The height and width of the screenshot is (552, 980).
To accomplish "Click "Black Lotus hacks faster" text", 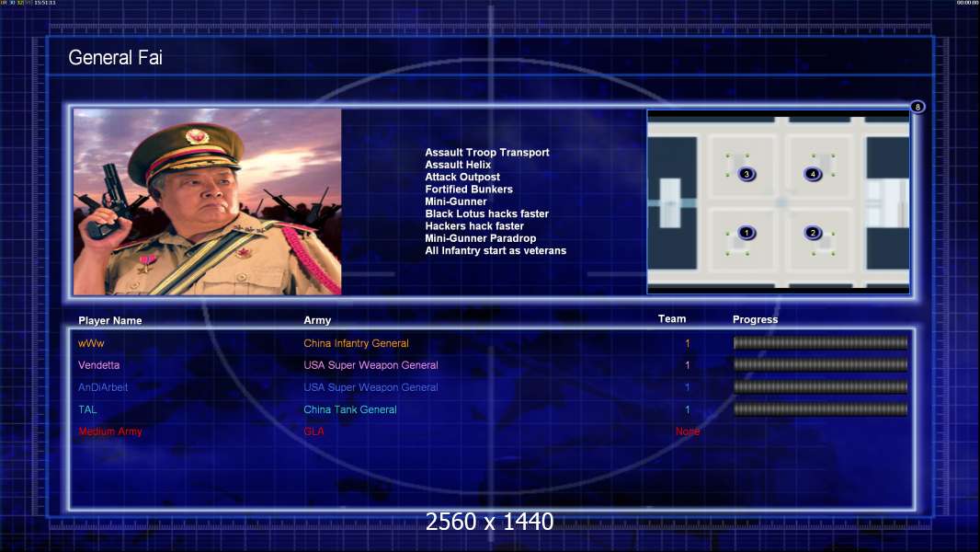I will click(487, 213).
